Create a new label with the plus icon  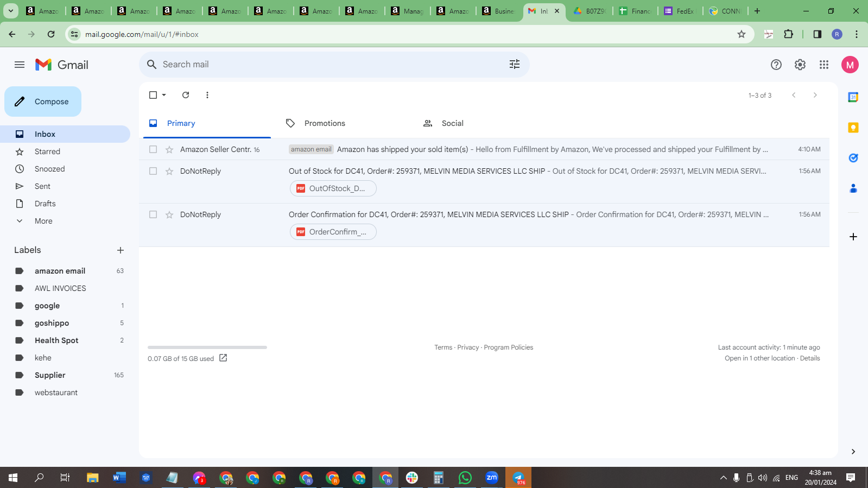tap(121, 250)
